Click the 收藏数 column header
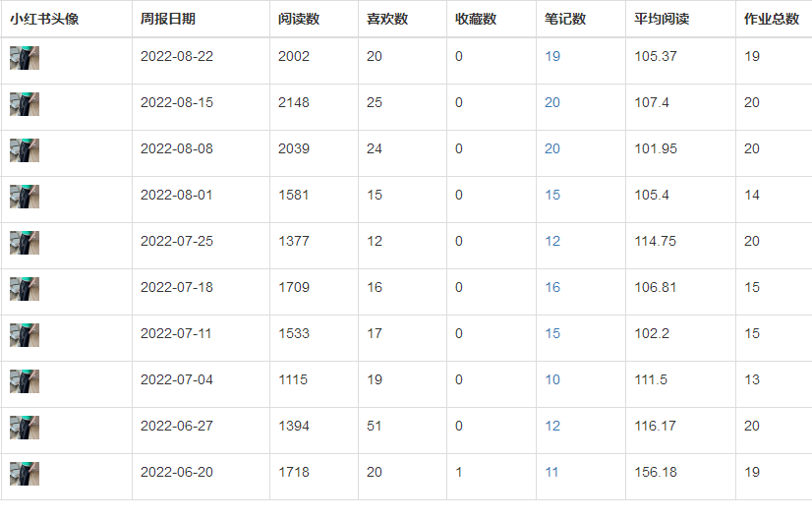This screenshot has width=812, height=518. (x=476, y=19)
